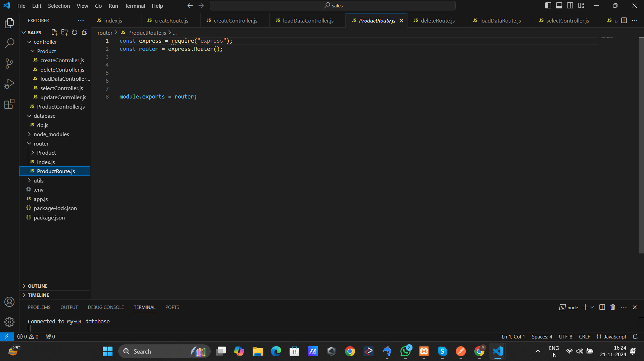The width and height of the screenshot is (644, 361).
Task: Click the Collapse Folders icon in Explorer
Action: pos(85,32)
